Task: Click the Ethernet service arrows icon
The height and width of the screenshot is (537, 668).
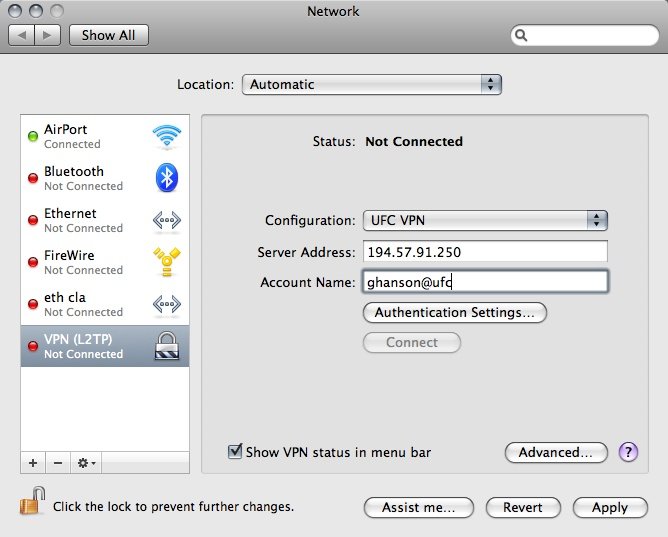Action: (166, 220)
